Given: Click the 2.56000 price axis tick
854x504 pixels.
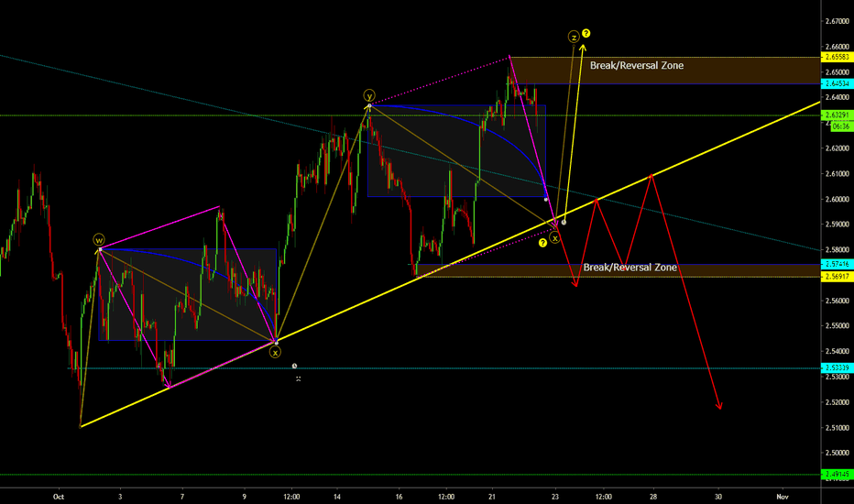Looking at the screenshot, I should click(x=838, y=301).
